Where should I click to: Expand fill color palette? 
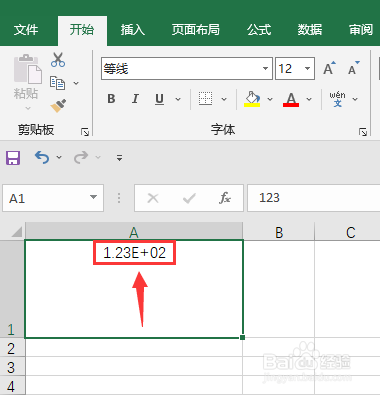click(270, 99)
